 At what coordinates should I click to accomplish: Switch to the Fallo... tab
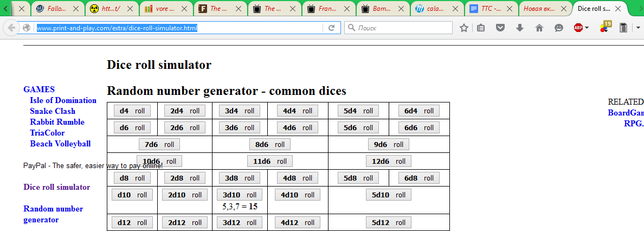[57, 8]
